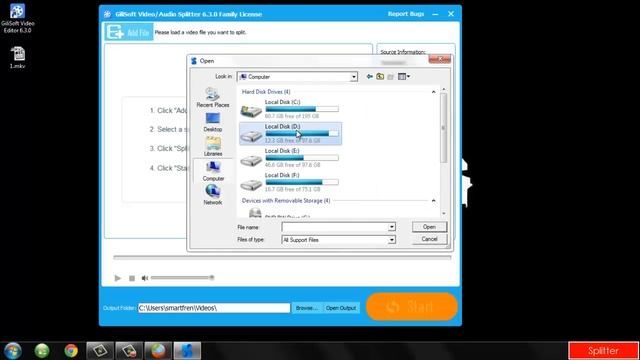The height and width of the screenshot is (360, 640).
Task: Adjust the volume slider
Action: 182,278
